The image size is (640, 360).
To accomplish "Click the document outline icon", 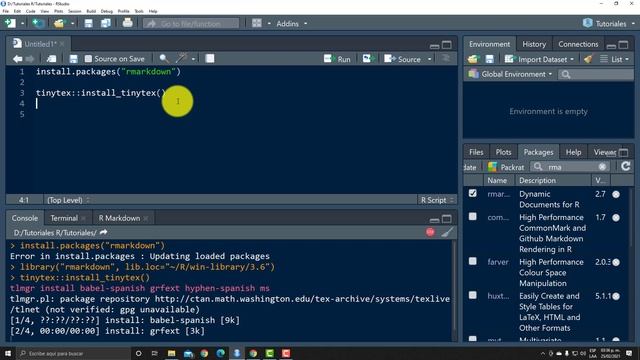I will [446, 58].
